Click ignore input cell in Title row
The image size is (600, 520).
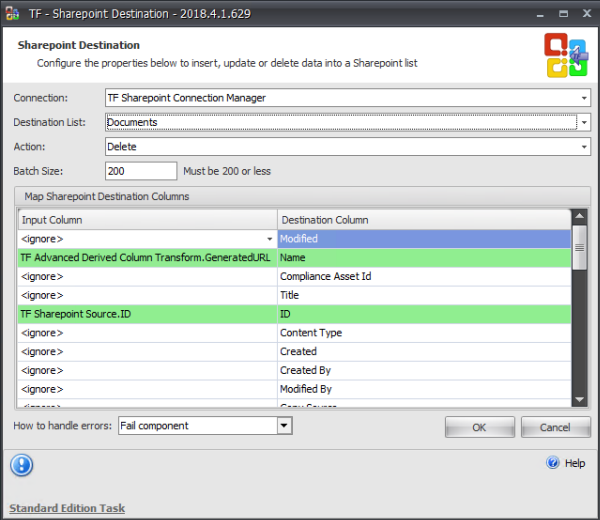[147, 295]
